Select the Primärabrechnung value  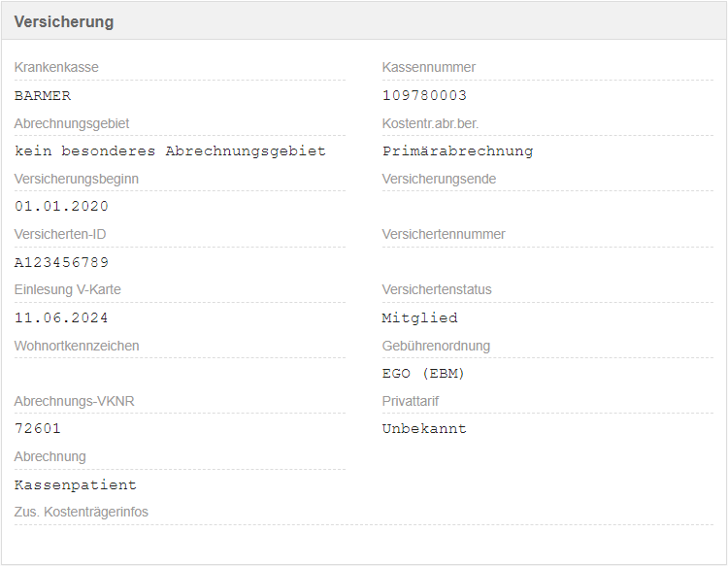click(457, 150)
